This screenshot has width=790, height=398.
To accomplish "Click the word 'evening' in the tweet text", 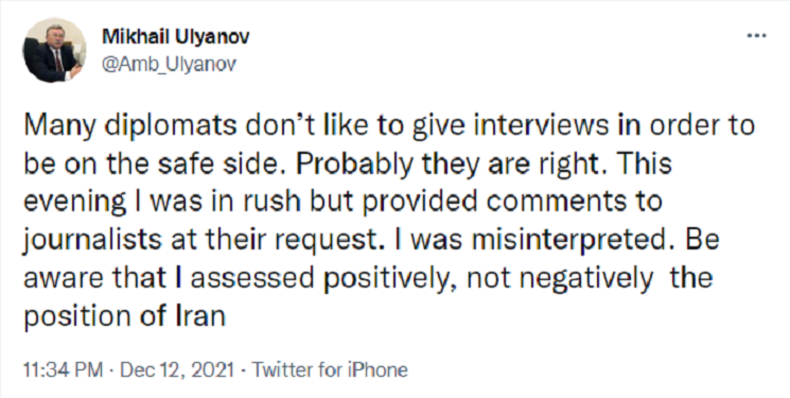I will [x=75, y=203].
